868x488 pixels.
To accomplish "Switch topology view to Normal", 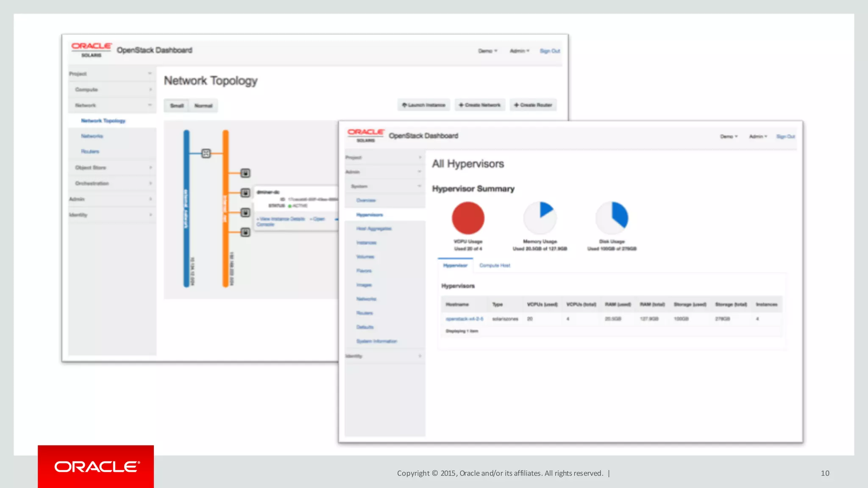I will (x=203, y=105).
